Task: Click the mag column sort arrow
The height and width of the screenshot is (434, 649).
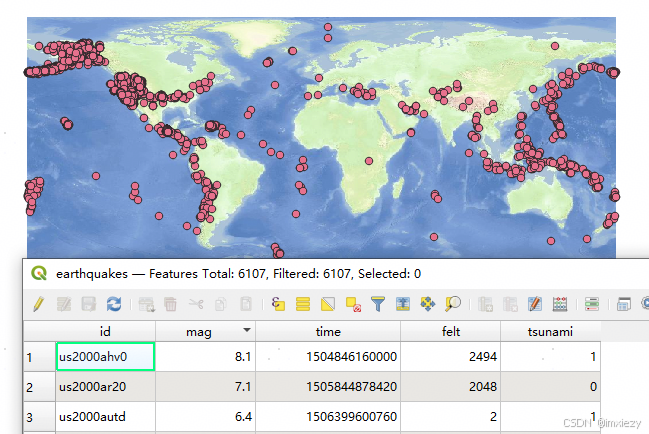Action: (x=247, y=330)
